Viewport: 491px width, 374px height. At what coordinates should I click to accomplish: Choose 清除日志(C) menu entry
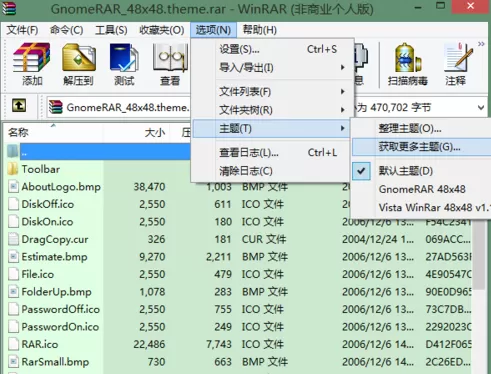tap(271, 171)
